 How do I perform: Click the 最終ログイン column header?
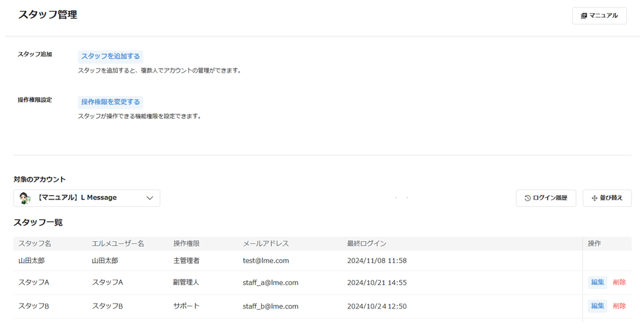(x=367, y=243)
